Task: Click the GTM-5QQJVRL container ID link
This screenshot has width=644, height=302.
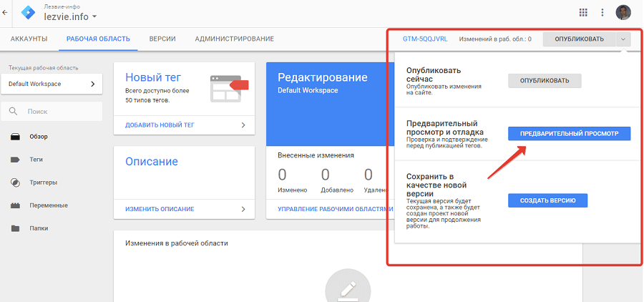Action: 425,39
